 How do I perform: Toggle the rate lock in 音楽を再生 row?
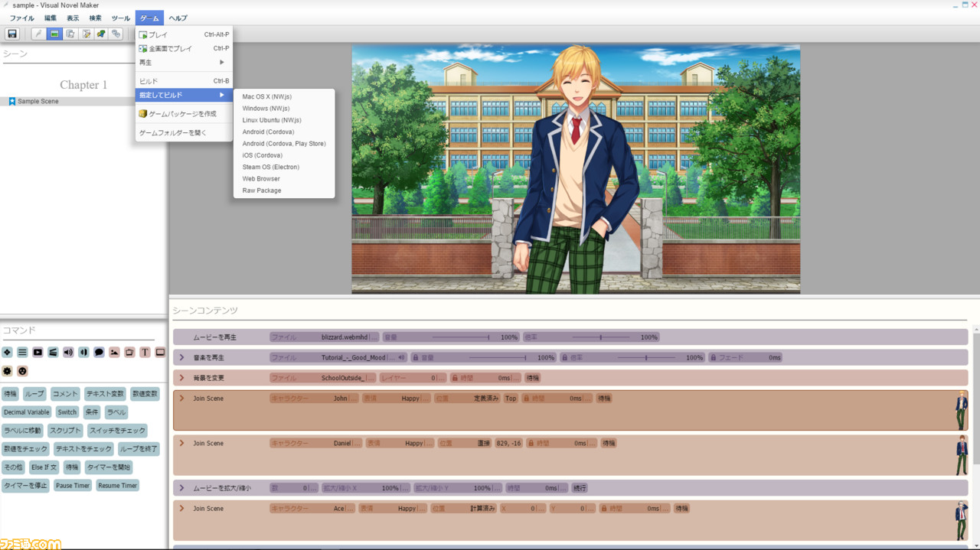tap(564, 357)
